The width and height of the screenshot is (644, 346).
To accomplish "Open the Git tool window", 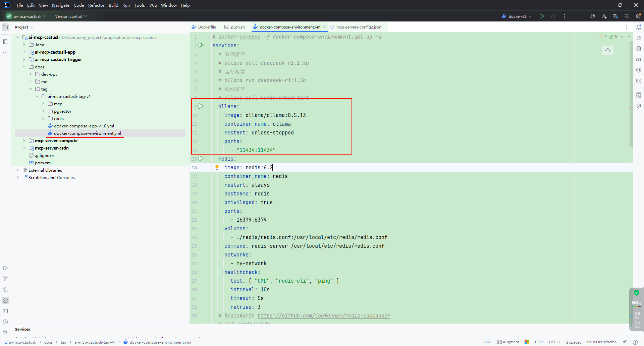I will pos(5,333).
